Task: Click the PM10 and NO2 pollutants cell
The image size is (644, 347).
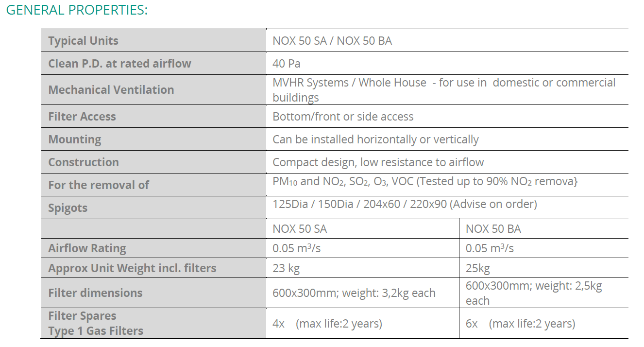Action: 424,182
